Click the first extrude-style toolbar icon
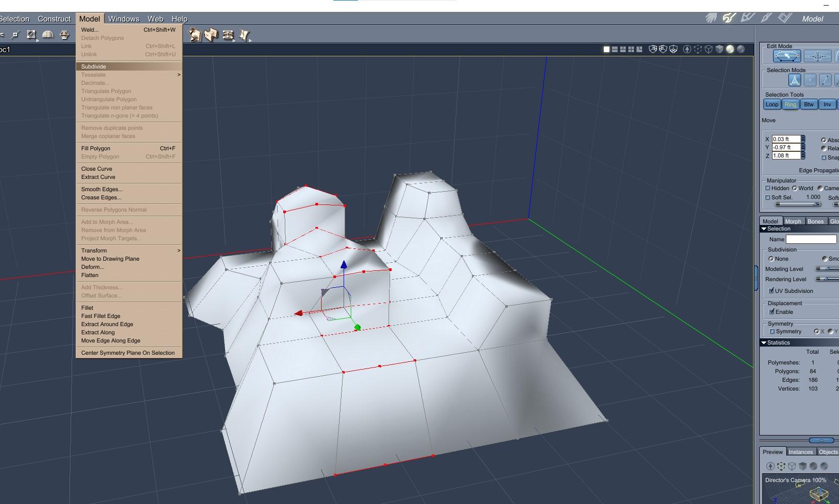839x504 pixels. click(x=194, y=35)
